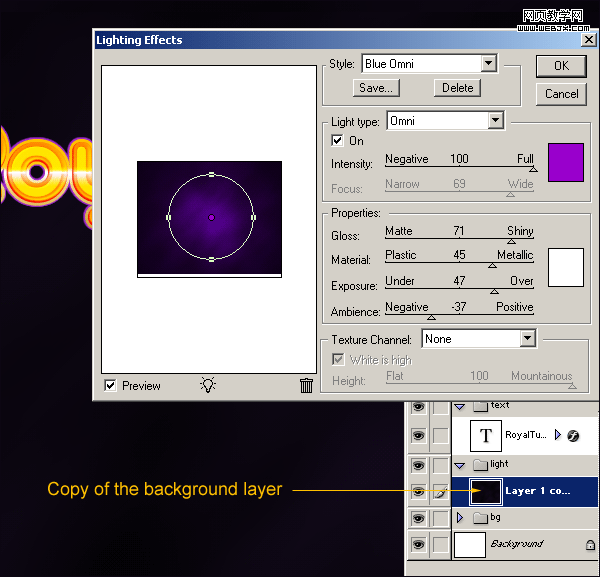Click the white material color swatch
Screen dimensions: 600x577
coord(566,267)
